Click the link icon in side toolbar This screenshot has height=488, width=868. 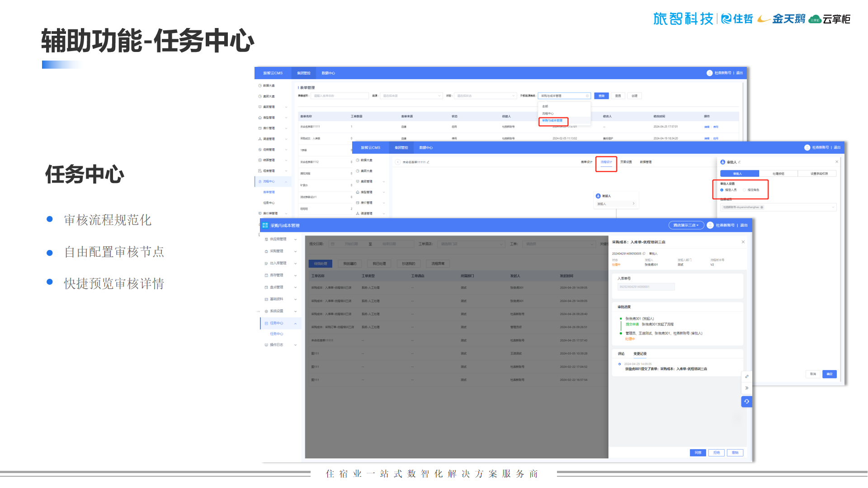(746, 376)
